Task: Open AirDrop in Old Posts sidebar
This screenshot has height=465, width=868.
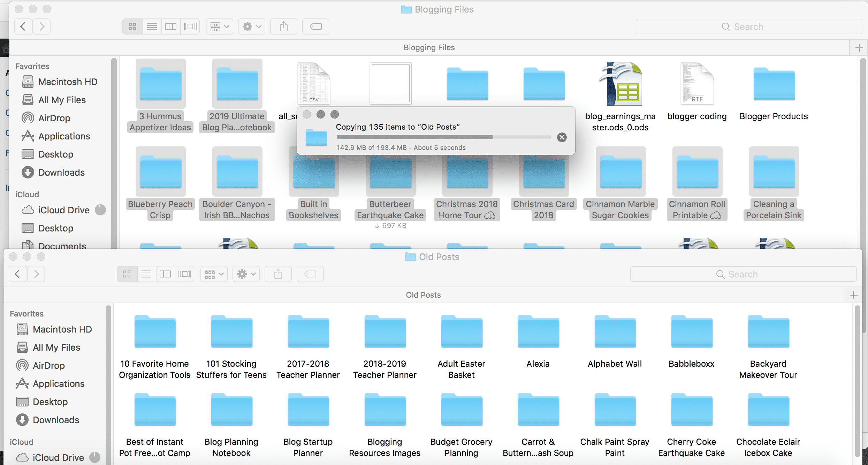Action: (x=41, y=365)
